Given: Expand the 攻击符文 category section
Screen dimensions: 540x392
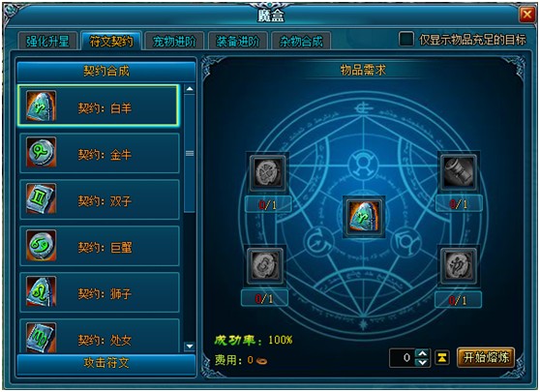Looking at the screenshot, I should pyautogui.click(x=106, y=363).
